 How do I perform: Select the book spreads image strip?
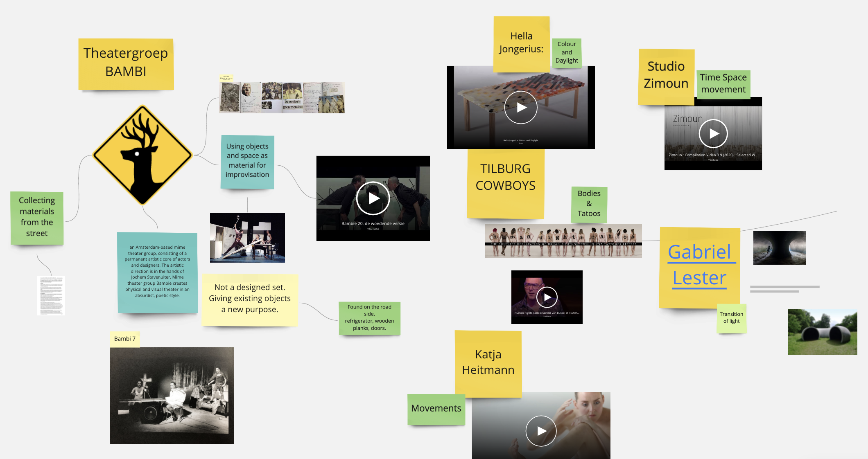click(282, 98)
